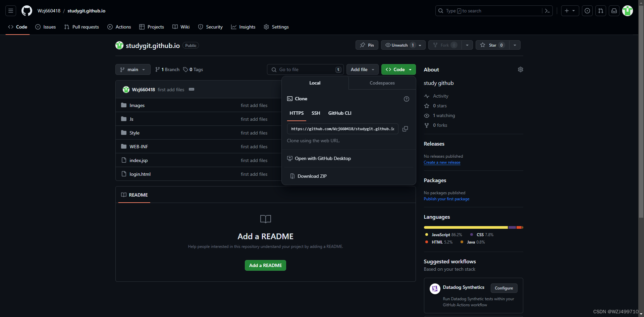Open notifications inbox icon
The width and height of the screenshot is (644, 317).
[x=614, y=11]
